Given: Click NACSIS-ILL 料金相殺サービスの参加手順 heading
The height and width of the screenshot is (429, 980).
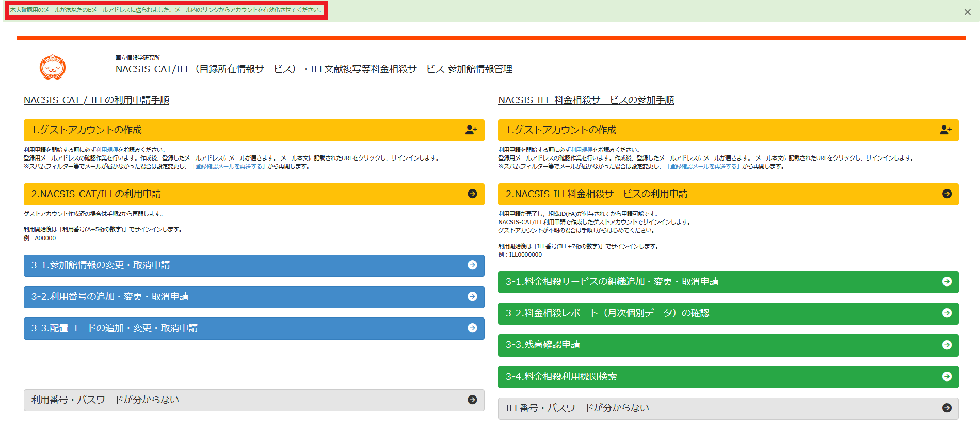Looking at the screenshot, I should tap(586, 100).
